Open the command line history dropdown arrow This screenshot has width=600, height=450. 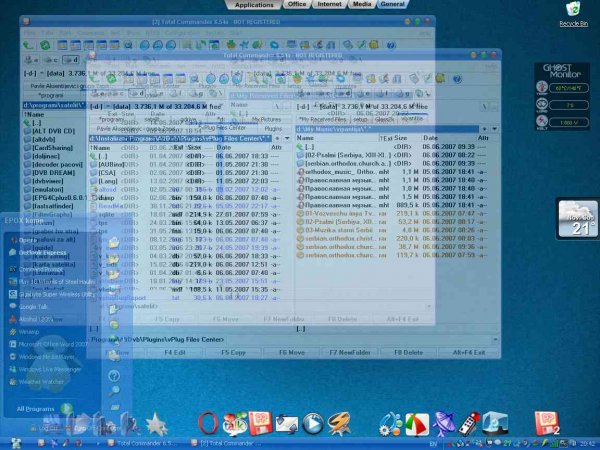[495, 339]
